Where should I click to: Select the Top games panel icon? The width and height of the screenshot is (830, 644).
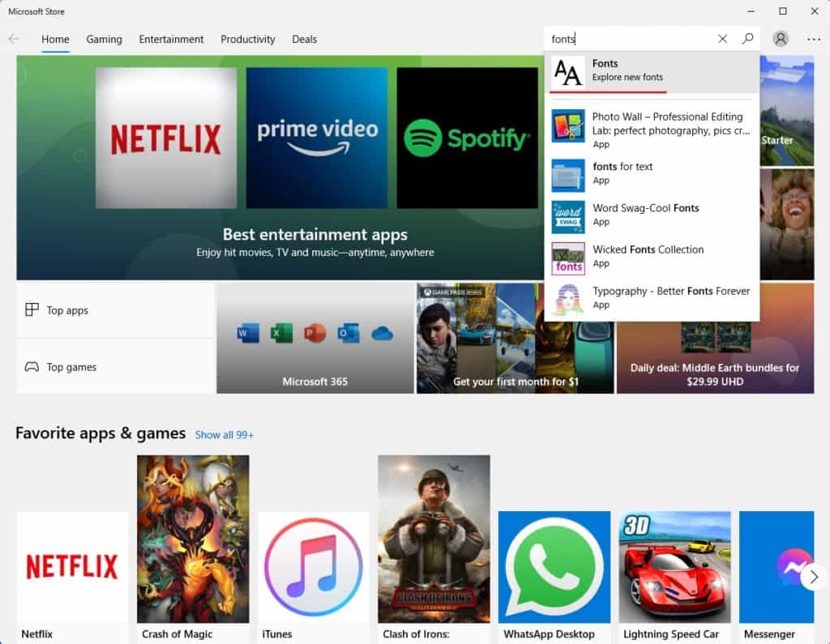pyautogui.click(x=32, y=366)
